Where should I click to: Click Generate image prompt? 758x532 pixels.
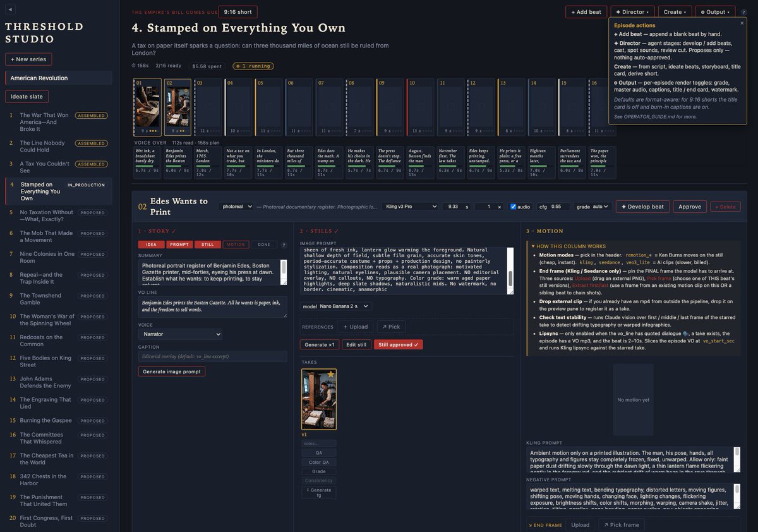click(x=172, y=371)
